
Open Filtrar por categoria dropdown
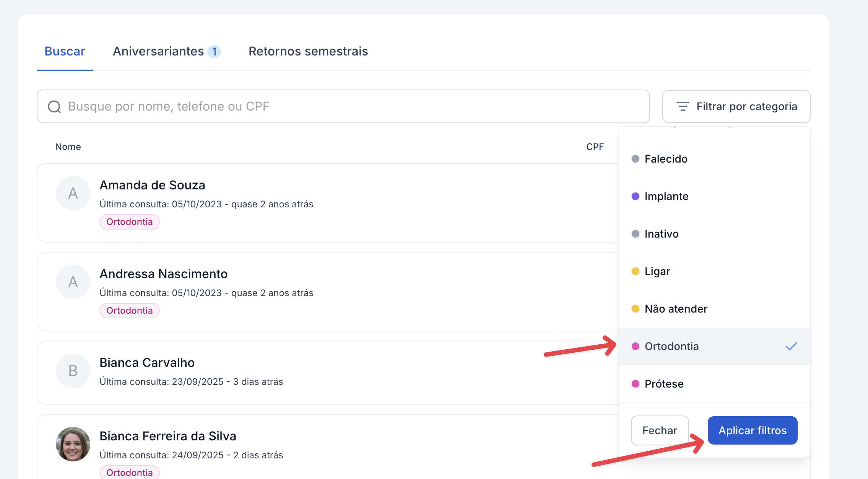coord(736,106)
